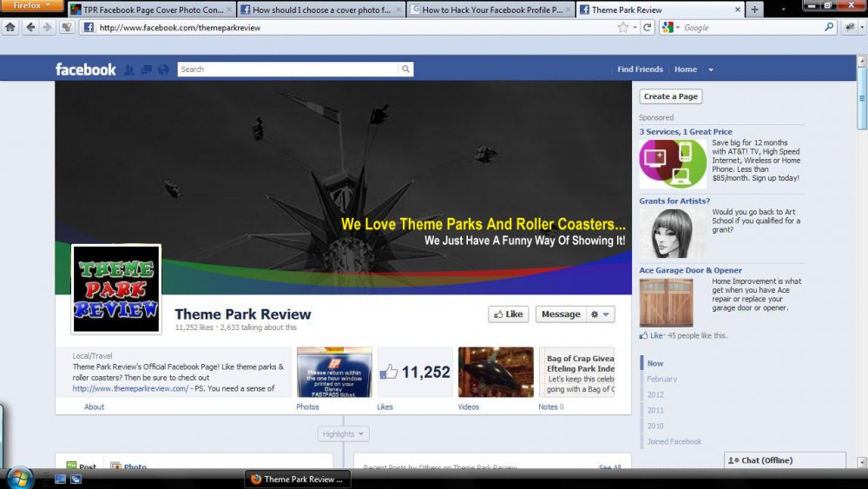The width and height of the screenshot is (868, 489).
Task: Open the Find Friends link
Action: point(640,69)
